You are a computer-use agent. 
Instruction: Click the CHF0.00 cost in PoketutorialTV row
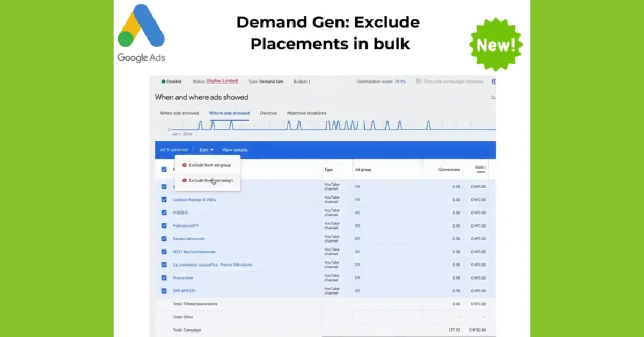479,226
